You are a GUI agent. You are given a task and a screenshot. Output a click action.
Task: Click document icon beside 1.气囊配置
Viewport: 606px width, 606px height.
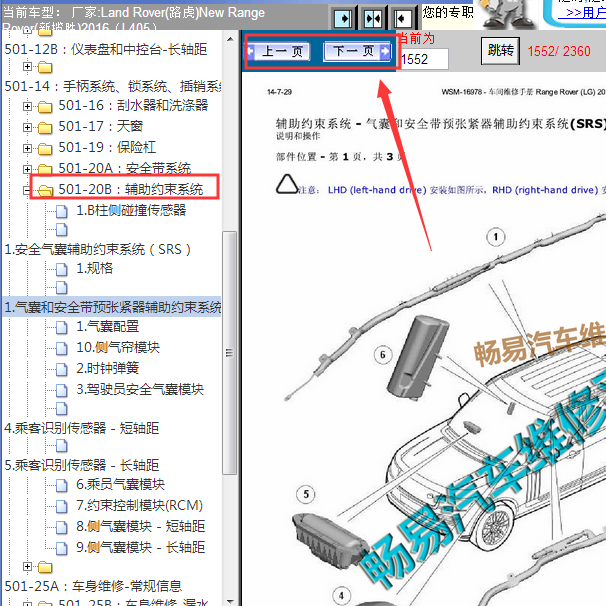[x=61, y=327]
